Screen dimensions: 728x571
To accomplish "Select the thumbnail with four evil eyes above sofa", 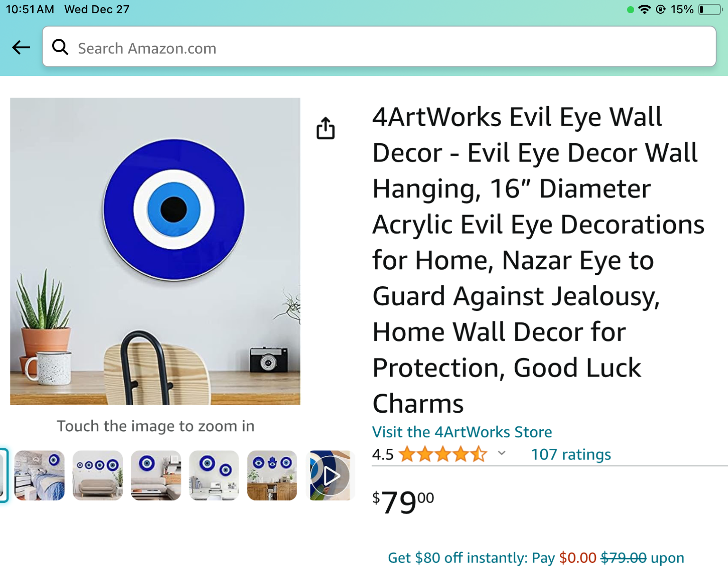I will pyautogui.click(x=98, y=475).
